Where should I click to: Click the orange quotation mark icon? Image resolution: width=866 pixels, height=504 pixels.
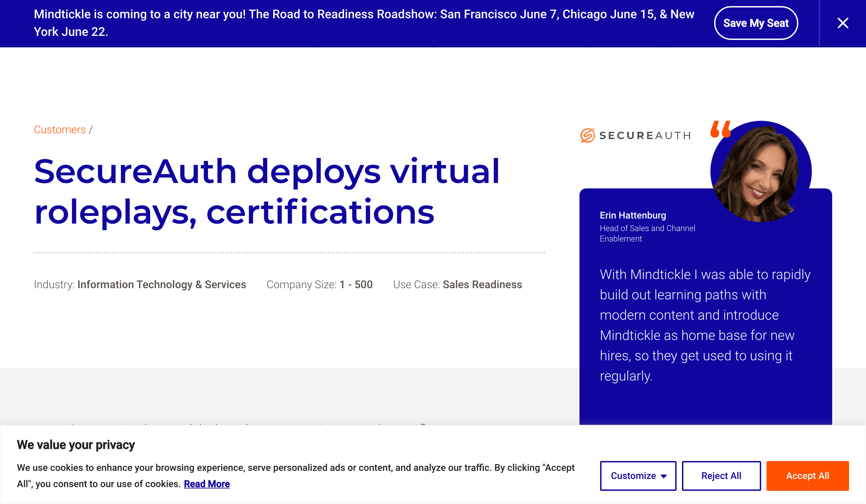(720, 129)
